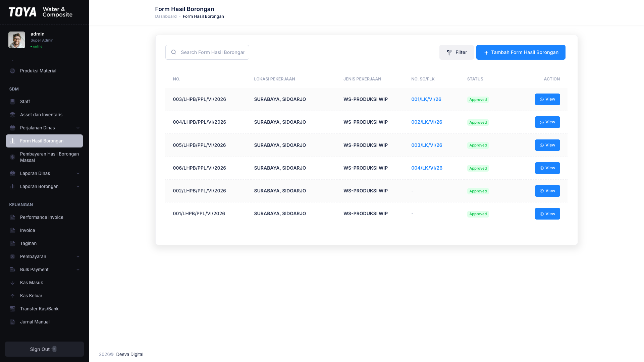644x362 pixels.
Task: Click the Tagihan document icon
Action: tap(12, 243)
